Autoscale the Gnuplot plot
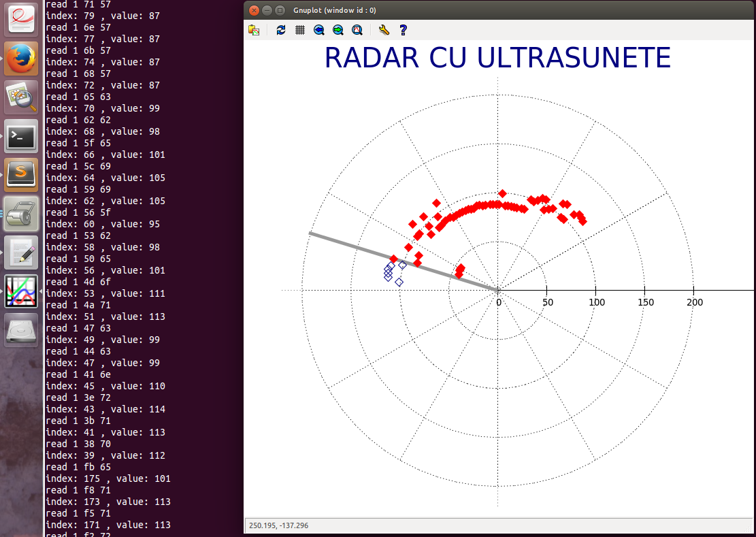Screen dimensions: 756x537 (x=357, y=30)
